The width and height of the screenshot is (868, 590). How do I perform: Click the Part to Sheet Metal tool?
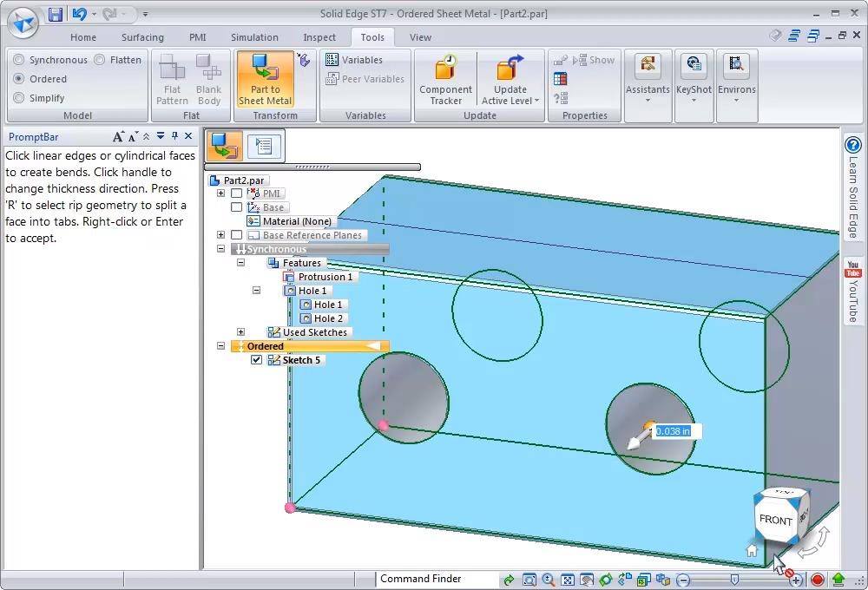(265, 79)
